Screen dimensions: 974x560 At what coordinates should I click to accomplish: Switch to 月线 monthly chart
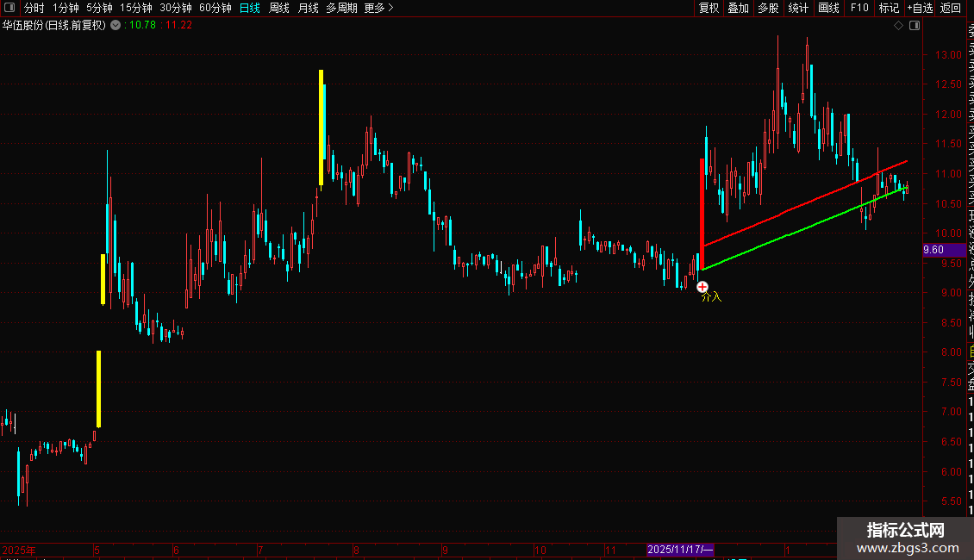308,8
